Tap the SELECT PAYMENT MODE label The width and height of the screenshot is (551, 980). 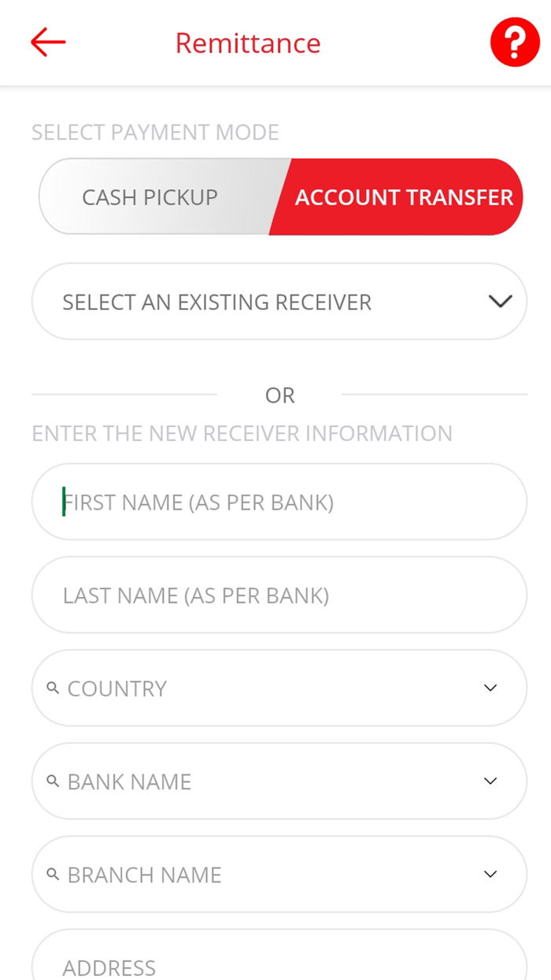pos(154,132)
